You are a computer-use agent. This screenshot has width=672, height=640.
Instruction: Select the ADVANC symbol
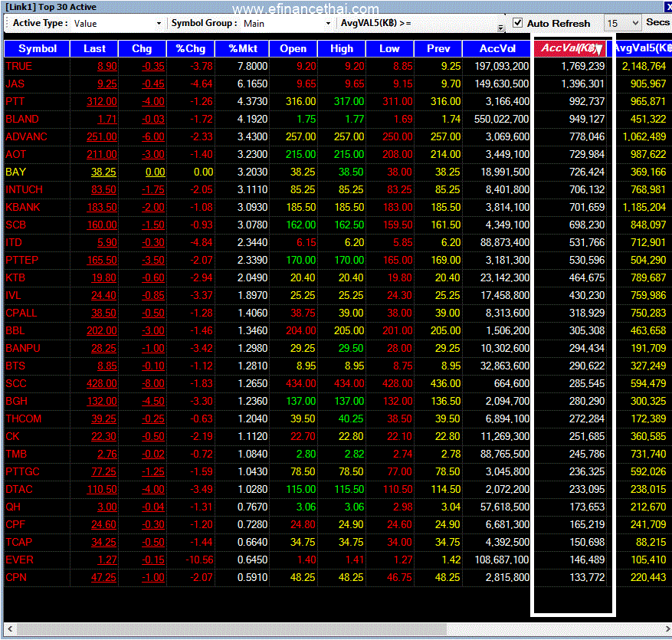click(x=26, y=136)
